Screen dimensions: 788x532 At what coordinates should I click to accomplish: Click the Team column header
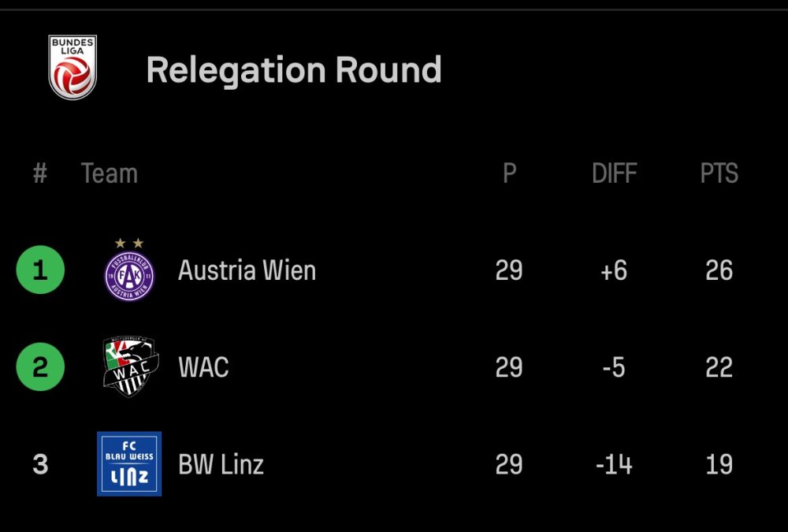pos(110,173)
